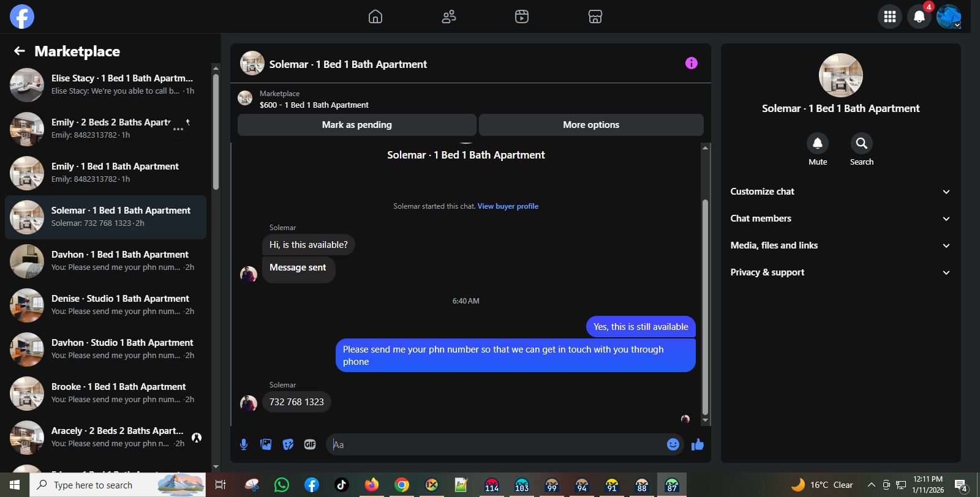Screen dimensions: 980x497
Task: Click the chat scroll up arrow
Action: click(x=705, y=148)
